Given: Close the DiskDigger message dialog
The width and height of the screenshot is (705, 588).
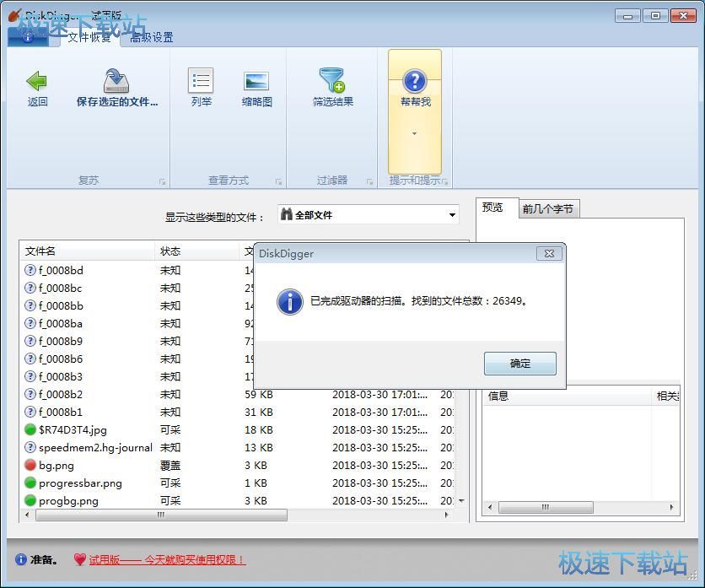Looking at the screenshot, I should (x=549, y=253).
